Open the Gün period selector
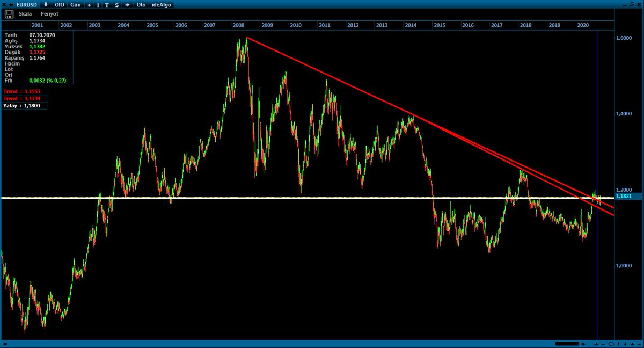The height and width of the screenshot is (348, 644). coord(76,5)
